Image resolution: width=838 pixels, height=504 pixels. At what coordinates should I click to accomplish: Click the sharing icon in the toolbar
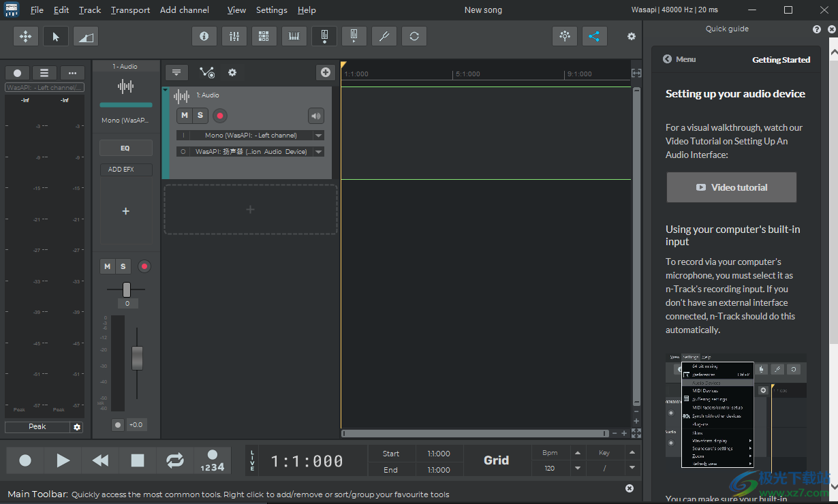pyautogui.click(x=594, y=35)
